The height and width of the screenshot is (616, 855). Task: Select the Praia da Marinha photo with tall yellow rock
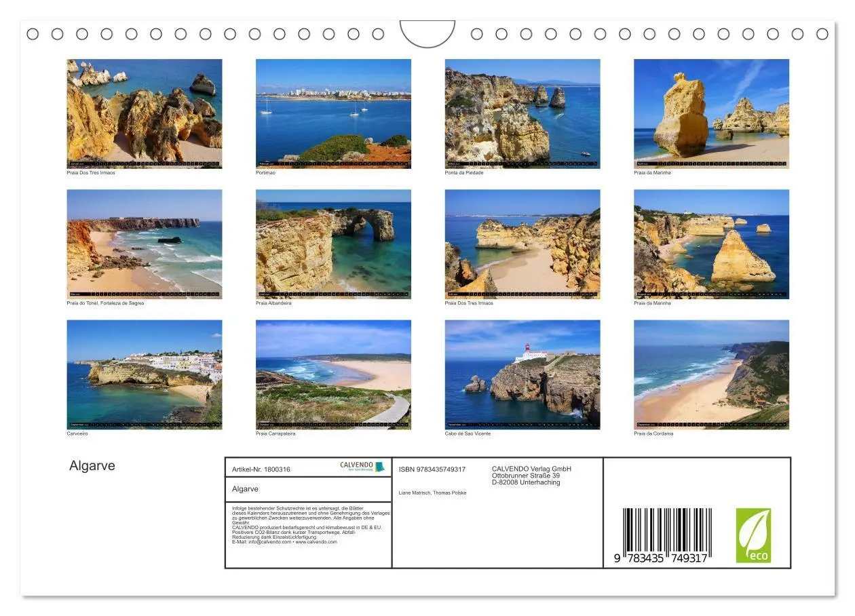tap(711, 113)
